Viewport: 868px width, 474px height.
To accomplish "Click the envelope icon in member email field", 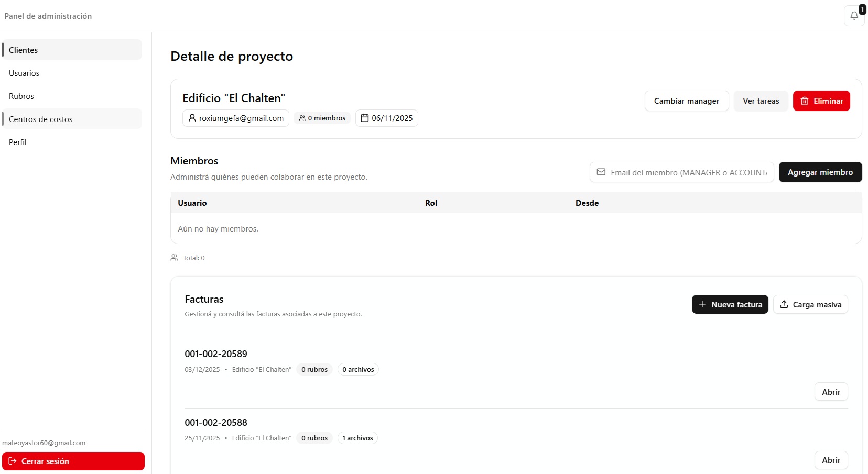I will (x=601, y=172).
